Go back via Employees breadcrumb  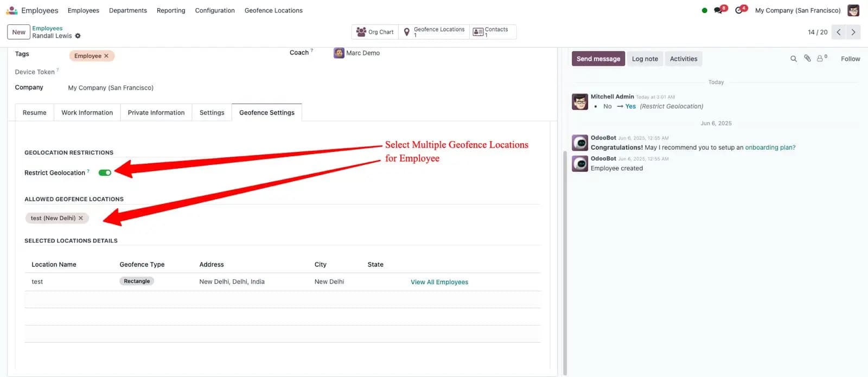tap(47, 28)
